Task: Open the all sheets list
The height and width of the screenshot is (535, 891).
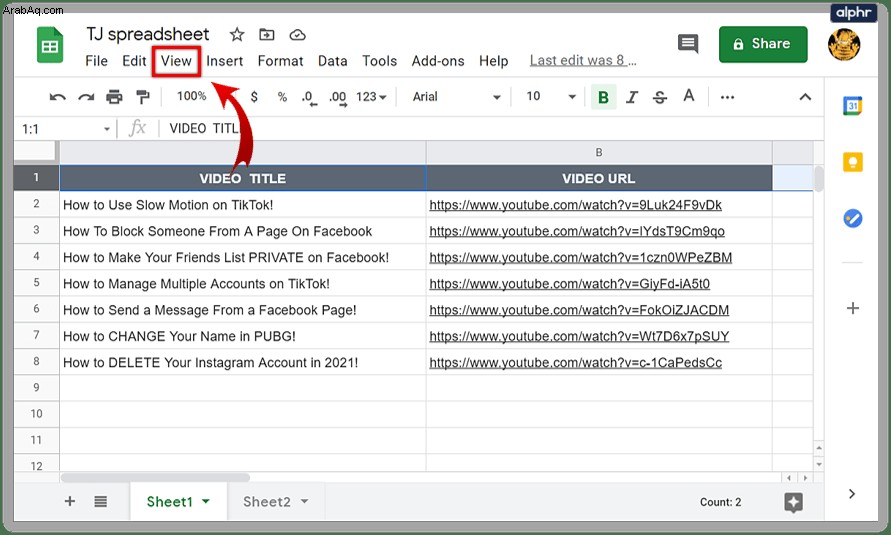Action: [101, 501]
